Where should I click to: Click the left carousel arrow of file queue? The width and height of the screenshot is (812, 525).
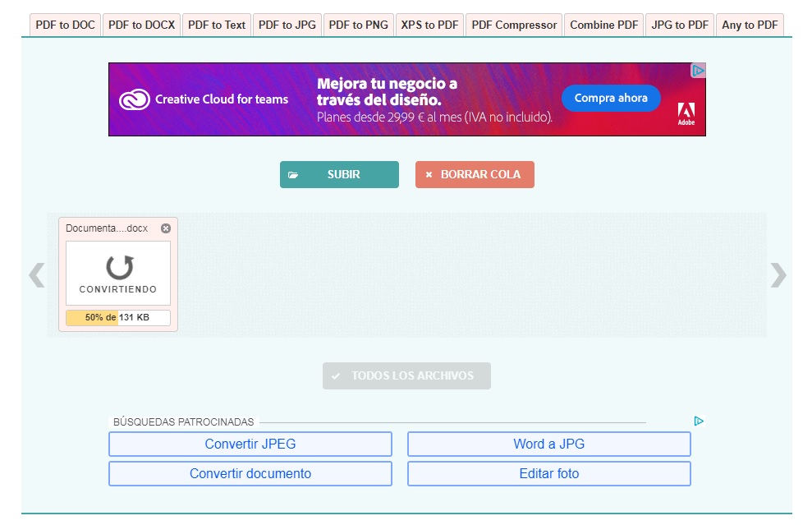(37, 274)
